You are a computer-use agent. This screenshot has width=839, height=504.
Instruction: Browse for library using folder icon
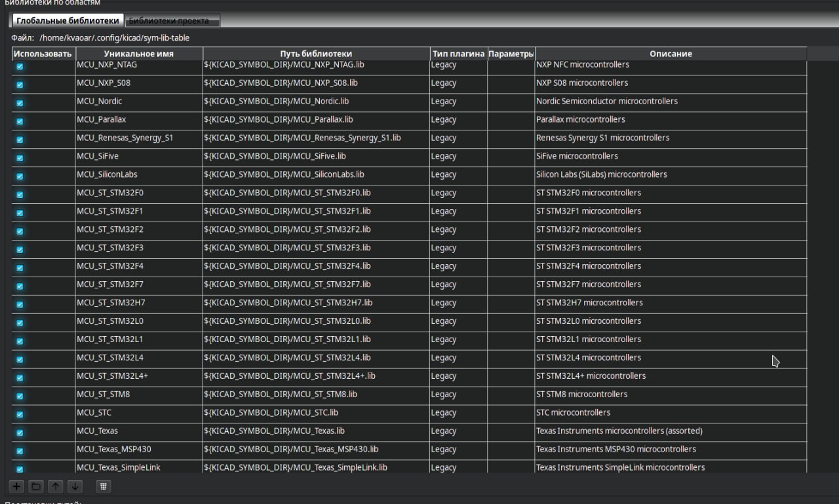pyautogui.click(x=36, y=486)
